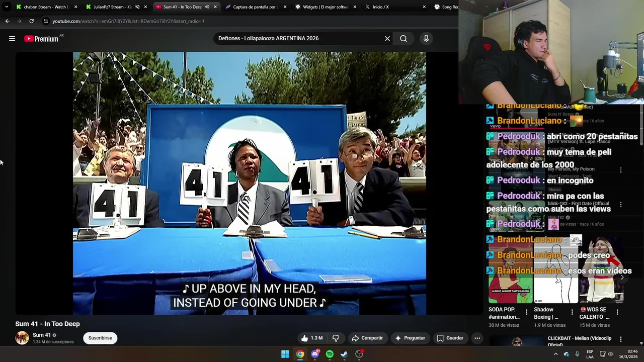Close the Inicio / X tab
The image size is (644, 362).
tap(424, 7)
